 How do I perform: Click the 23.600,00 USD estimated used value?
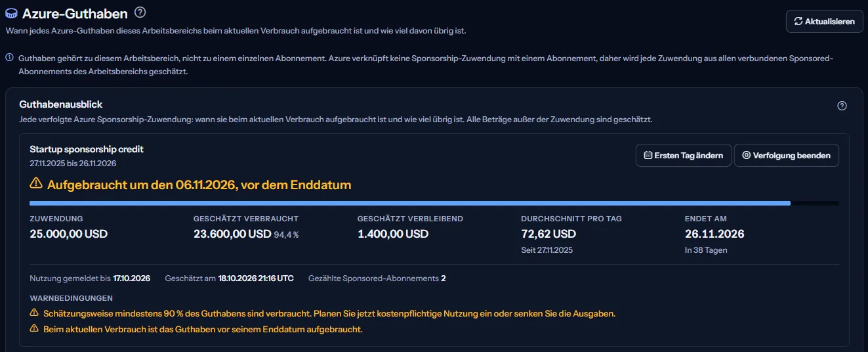(232, 234)
